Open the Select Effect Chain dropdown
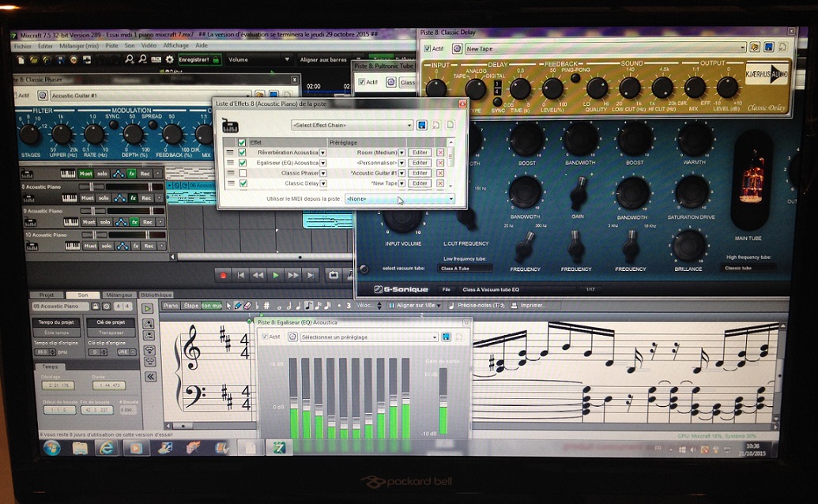 coord(352,126)
